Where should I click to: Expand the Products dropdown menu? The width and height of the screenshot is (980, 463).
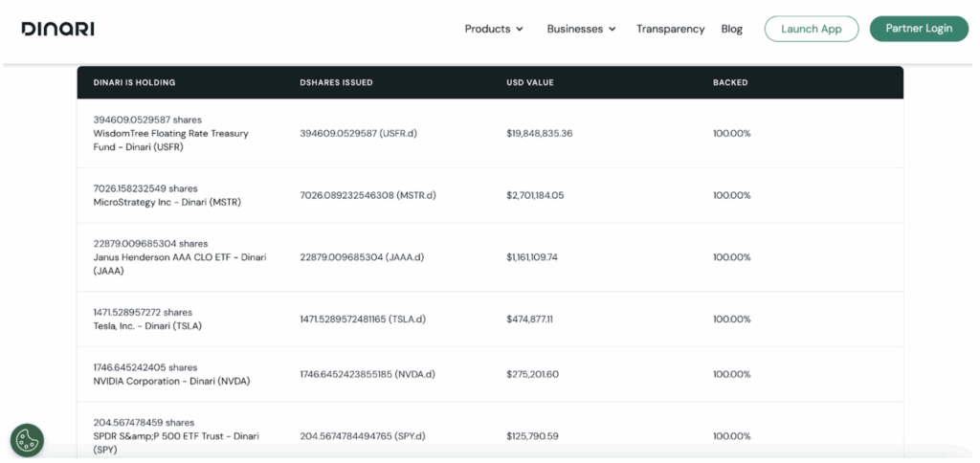coord(494,29)
